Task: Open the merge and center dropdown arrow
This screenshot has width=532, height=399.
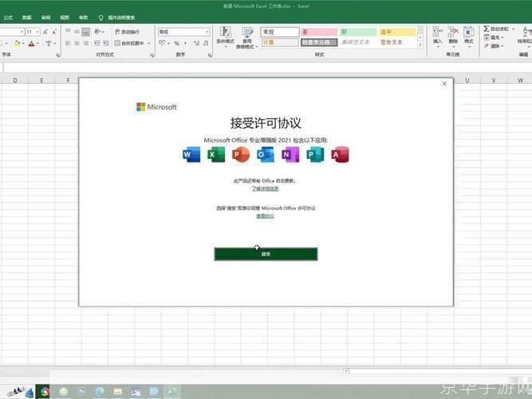Action: click(148, 43)
